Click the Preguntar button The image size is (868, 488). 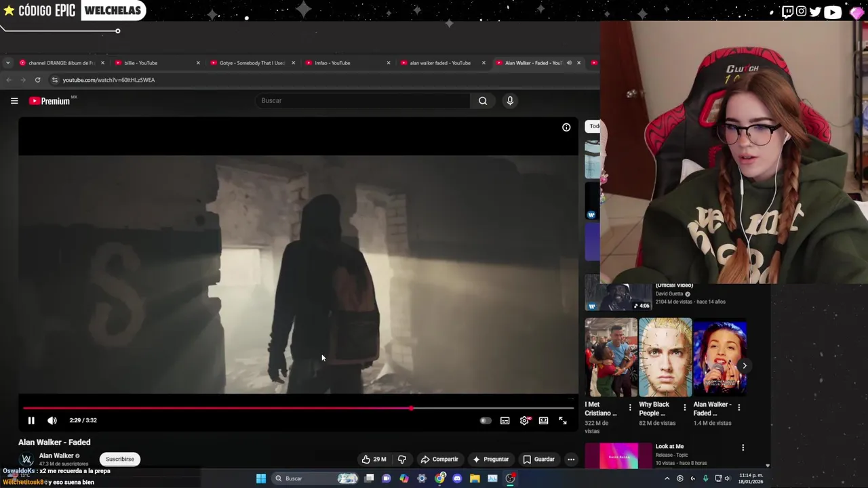pos(491,460)
